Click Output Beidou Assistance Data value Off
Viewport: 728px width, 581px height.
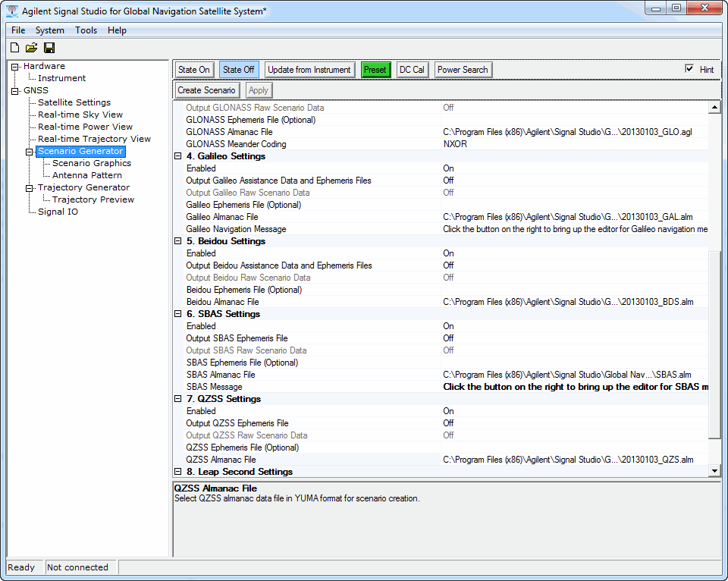click(448, 265)
